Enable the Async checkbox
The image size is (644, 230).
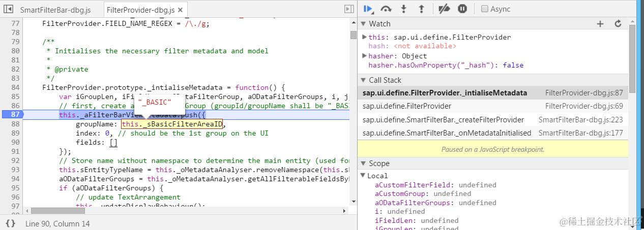tap(485, 9)
